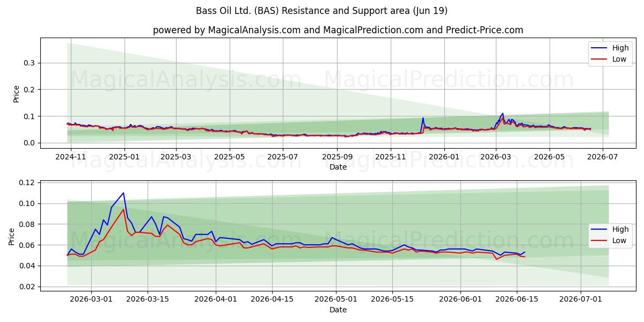The image size is (644, 322).
Task: Click the '2025-01' x-axis tick label
Action: (124, 156)
